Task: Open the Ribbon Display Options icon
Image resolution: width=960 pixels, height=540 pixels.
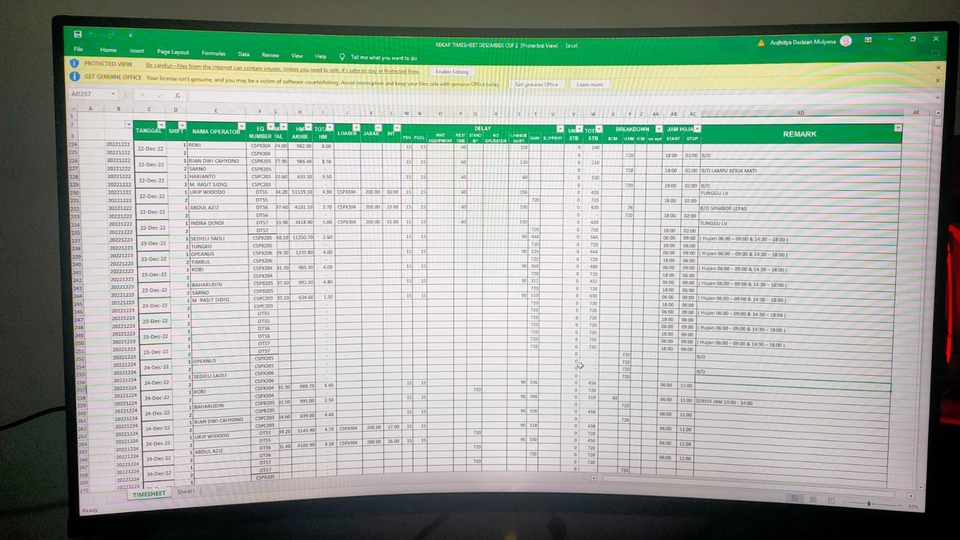Action: click(x=868, y=40)
